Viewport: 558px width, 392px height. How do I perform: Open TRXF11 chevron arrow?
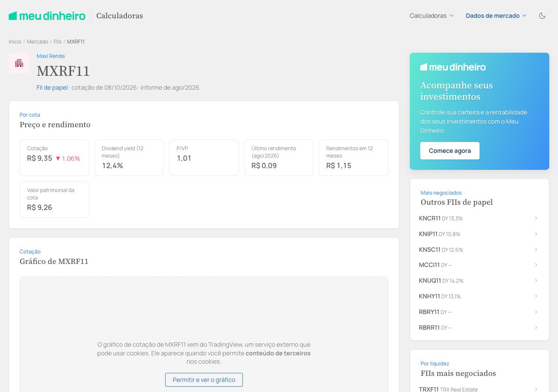[x=536, y=389]
